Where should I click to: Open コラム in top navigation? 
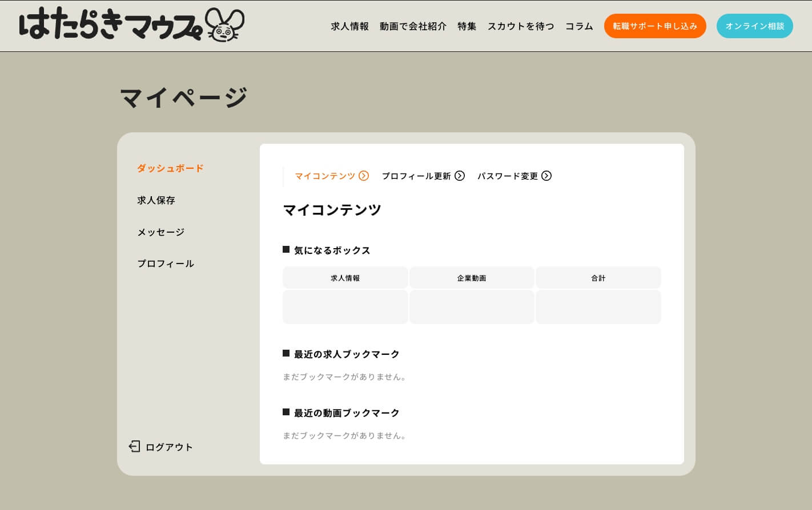579,26
